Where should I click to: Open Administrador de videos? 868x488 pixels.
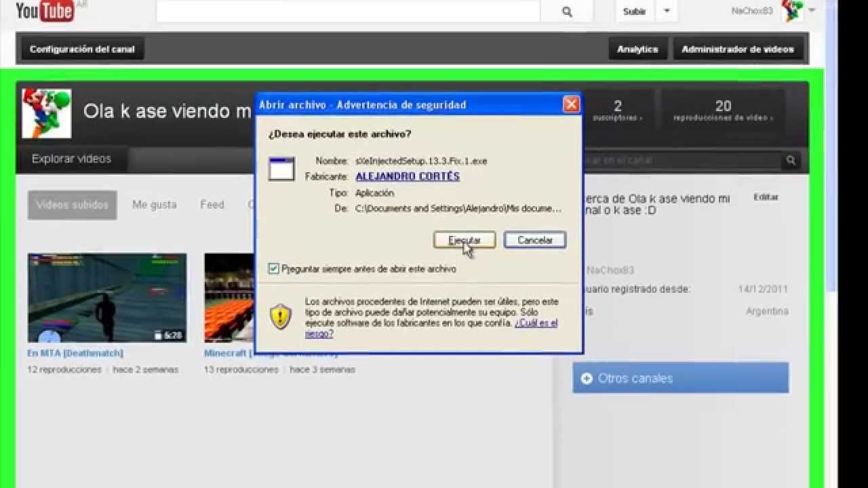[738, 49]
